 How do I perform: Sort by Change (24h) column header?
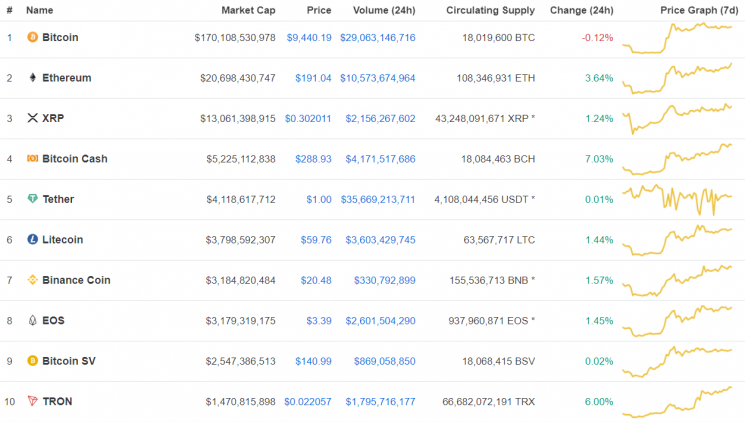582,10
